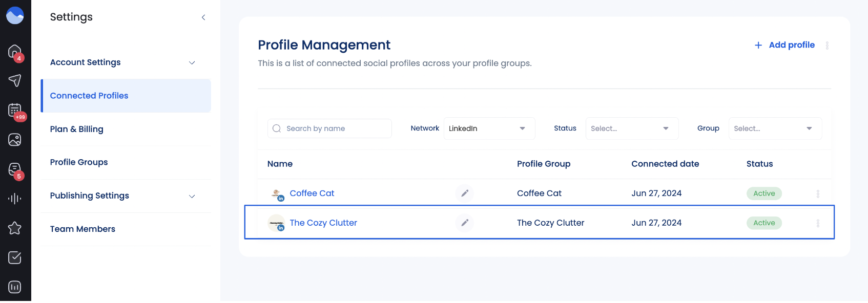This screenshot has width=868, height=303.
Task: Open Engagement comments icon with 5 notifications
Action: click(15, 169)
